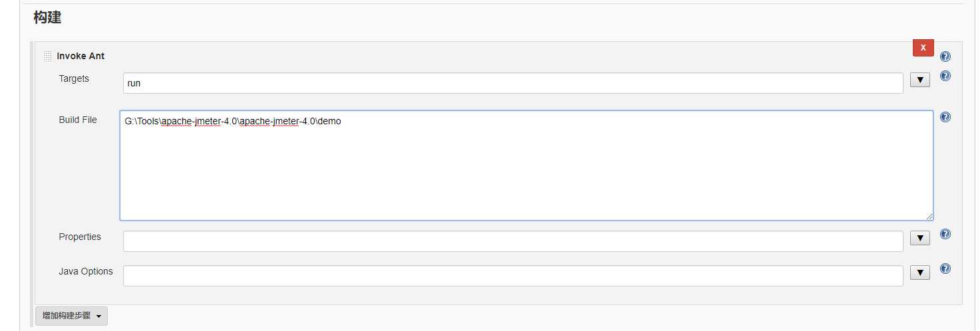Click the Build File label
980x331 pixels.
78,120
